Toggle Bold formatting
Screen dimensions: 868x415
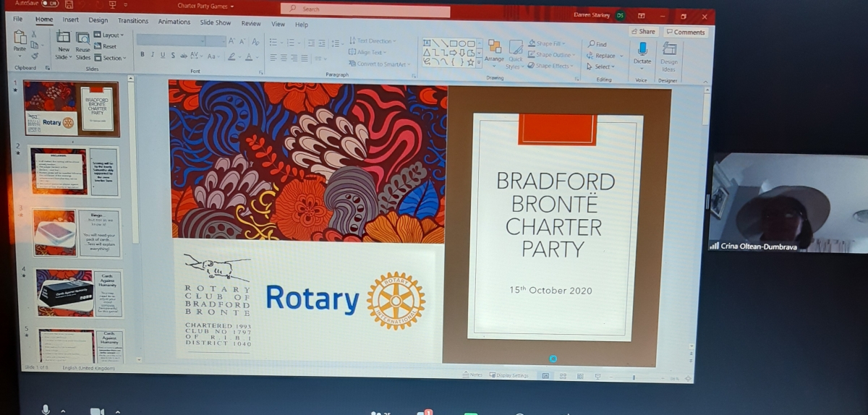click(142, 55)
